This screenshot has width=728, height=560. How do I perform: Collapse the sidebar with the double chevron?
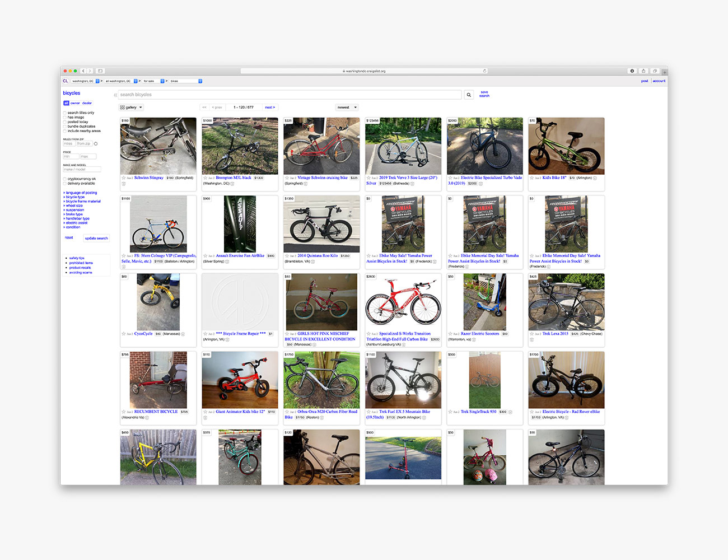[115, 95]
